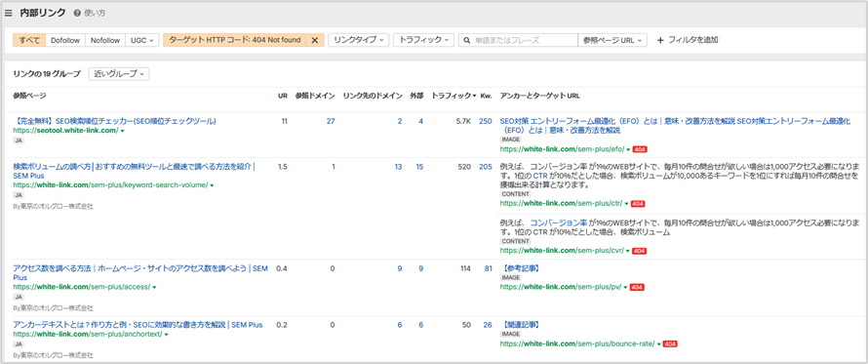Sort by 外部 column header
This screenshot has height=364, width=868.
coord(416,96)
